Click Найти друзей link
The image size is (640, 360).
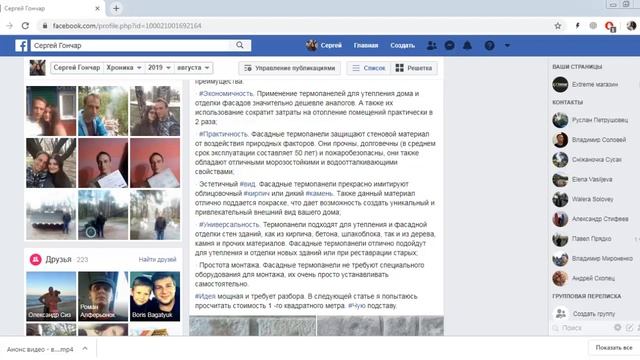click(157, 260)
